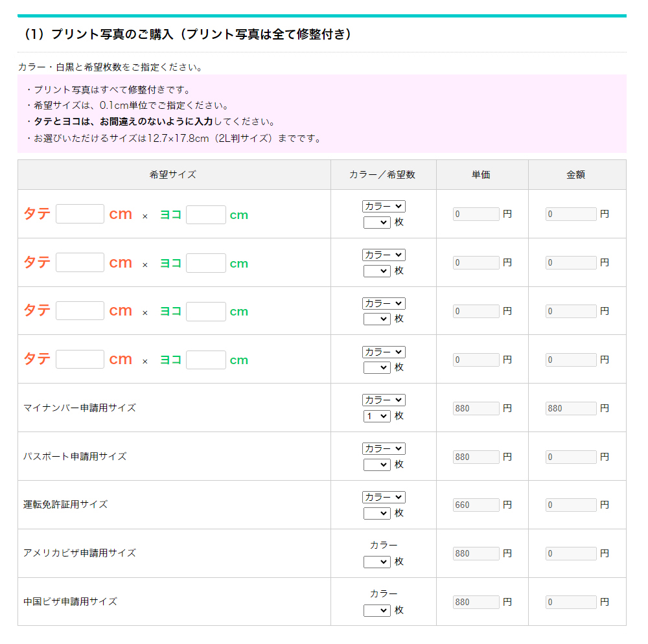Open the アメリカビザ申請用サイズ quantity dropdown

coord(376,562)
